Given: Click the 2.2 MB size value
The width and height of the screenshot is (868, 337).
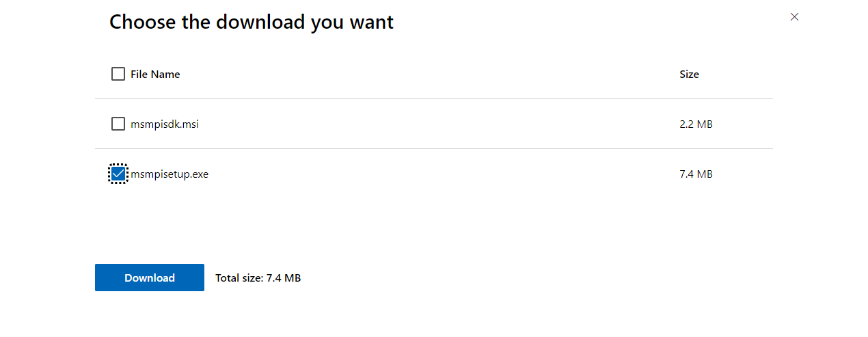Looking at the screenshot, I should click(696, 124).
